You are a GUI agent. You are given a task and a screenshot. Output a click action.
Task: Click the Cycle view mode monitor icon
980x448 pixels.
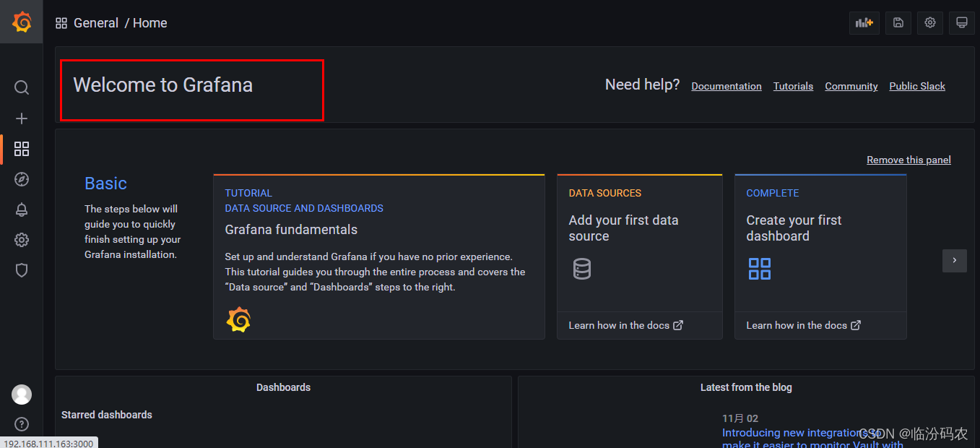[x=962, y=22]
